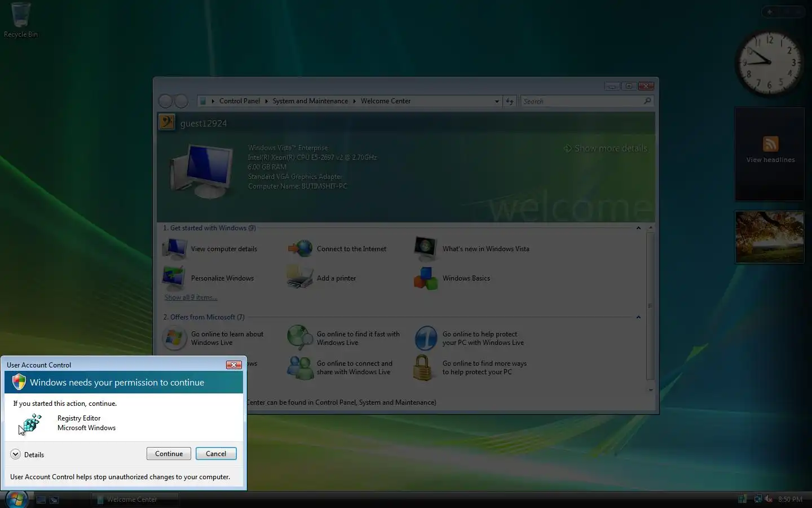812x508 pixels.
Task: Open the Recycle Bin desktop icon
Action: point(21,20)
